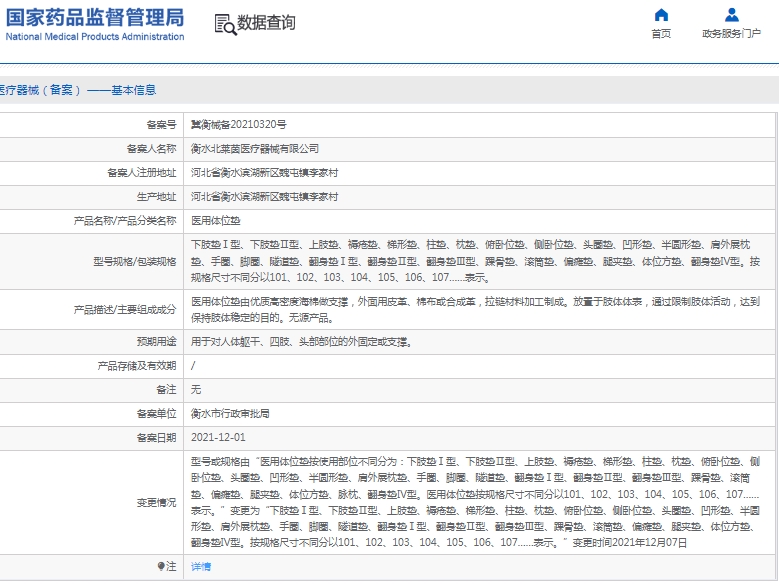Viewport: 779px width, 584px height.
Task: Click the home icon above 首页
Action: 661,15
